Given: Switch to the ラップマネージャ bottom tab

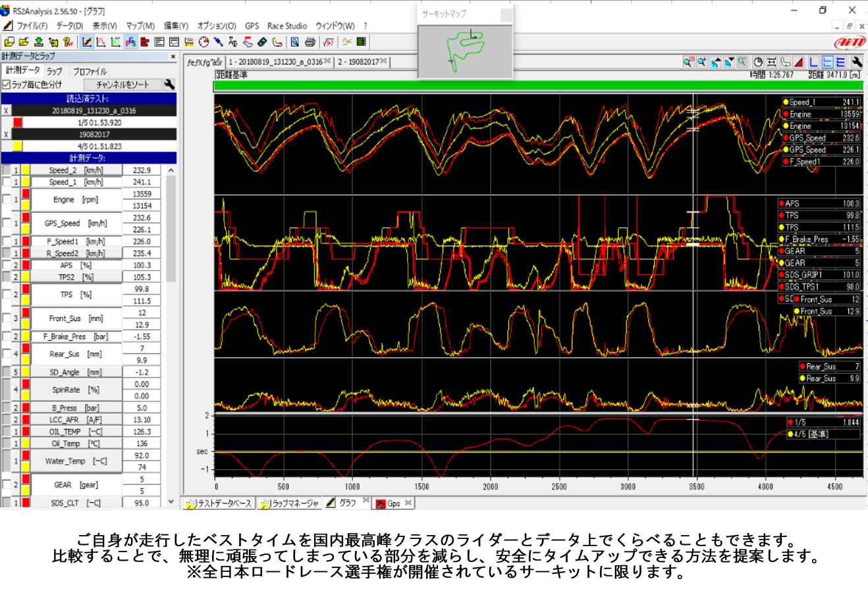Looking at the screenshot, I should (290, 503).
